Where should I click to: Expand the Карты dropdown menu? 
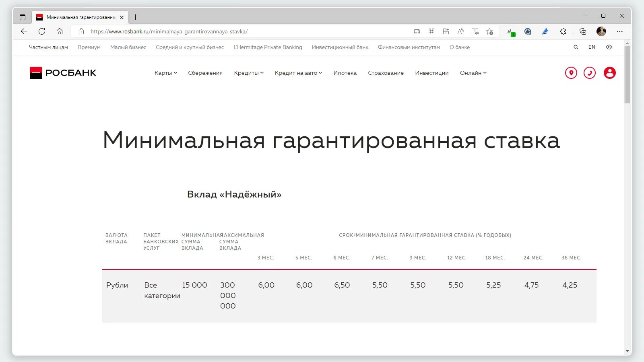tap(166, 73)
